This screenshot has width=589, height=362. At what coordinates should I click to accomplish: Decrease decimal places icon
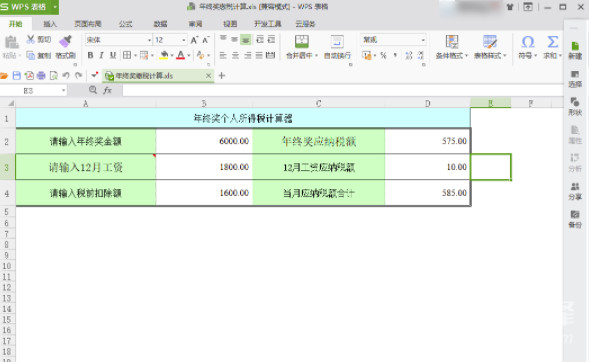click(x=421, y=56)
